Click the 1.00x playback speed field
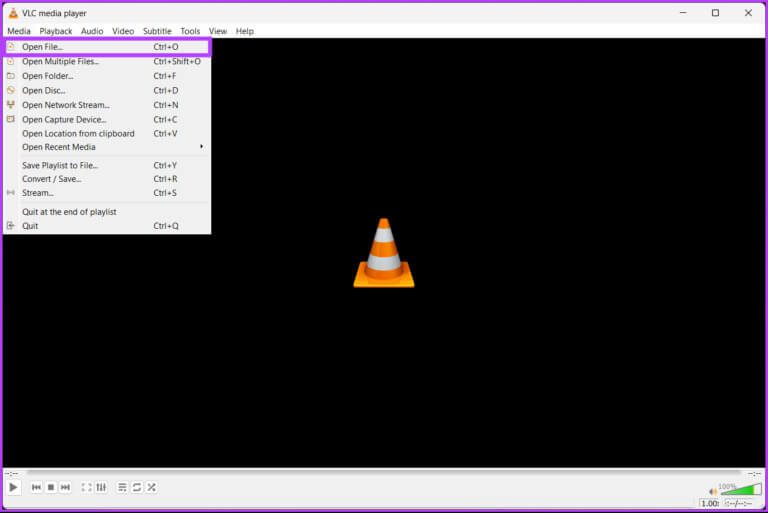 [710, 503]
